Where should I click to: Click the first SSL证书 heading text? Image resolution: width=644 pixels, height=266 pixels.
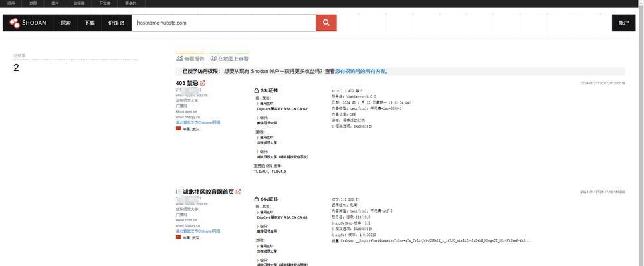269,90
